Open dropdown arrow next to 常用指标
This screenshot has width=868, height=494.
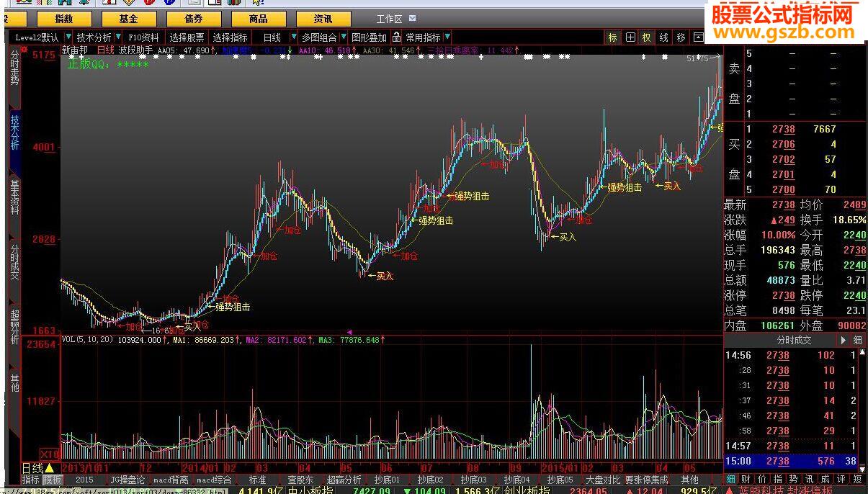447,37
